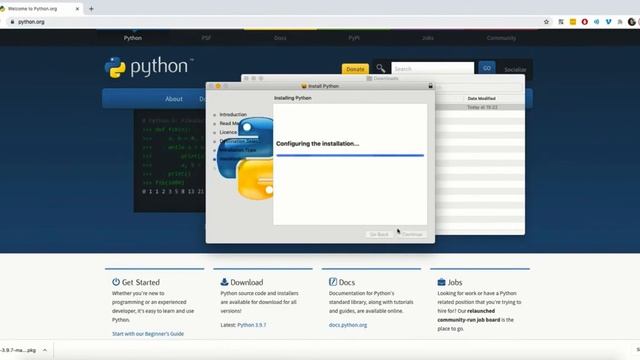
Task: Click the Installing Python heading in installer
Action: [293, 98]
